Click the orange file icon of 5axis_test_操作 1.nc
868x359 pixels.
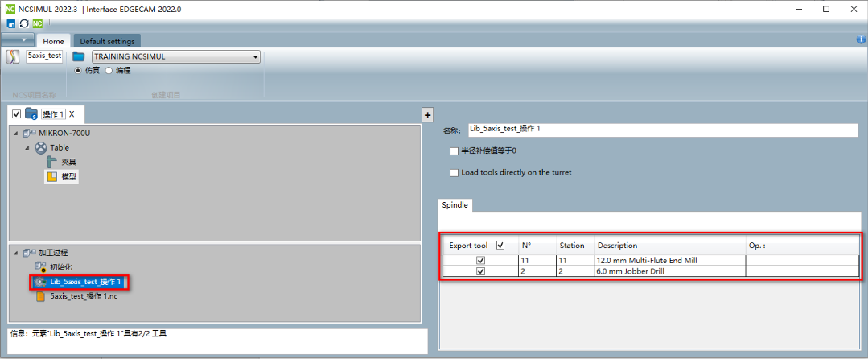(x=41, y=296)
